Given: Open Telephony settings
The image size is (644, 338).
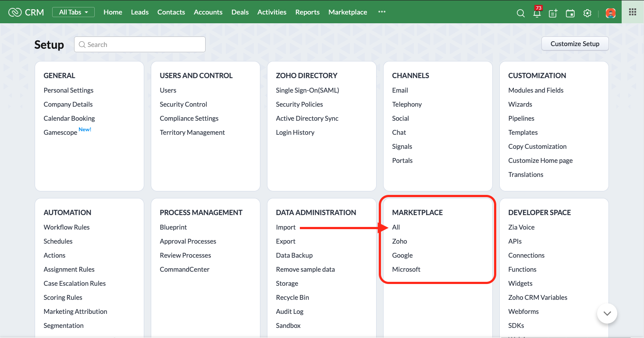Looking at the screenshot, I should [407, 104].
